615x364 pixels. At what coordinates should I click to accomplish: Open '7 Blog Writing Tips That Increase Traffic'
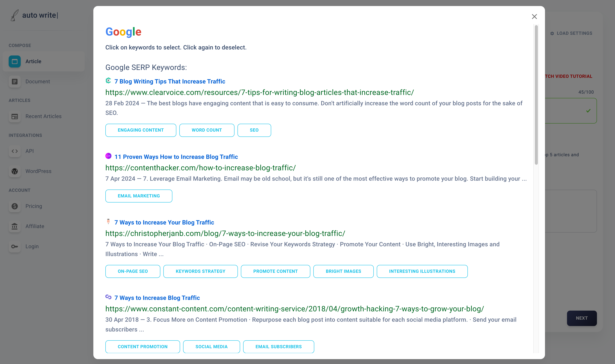tap(170, 81)
